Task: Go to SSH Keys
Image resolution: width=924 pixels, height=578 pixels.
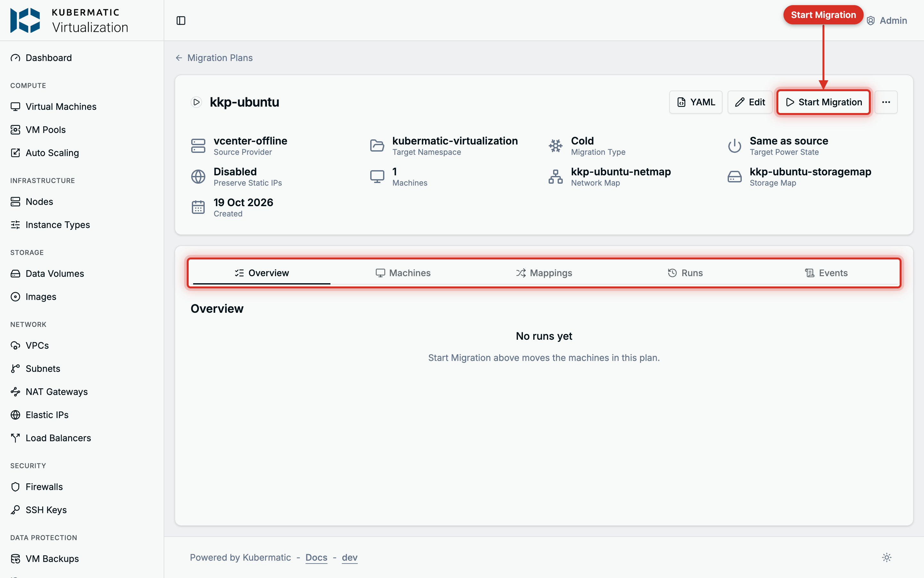Action: tap(38, 510)
